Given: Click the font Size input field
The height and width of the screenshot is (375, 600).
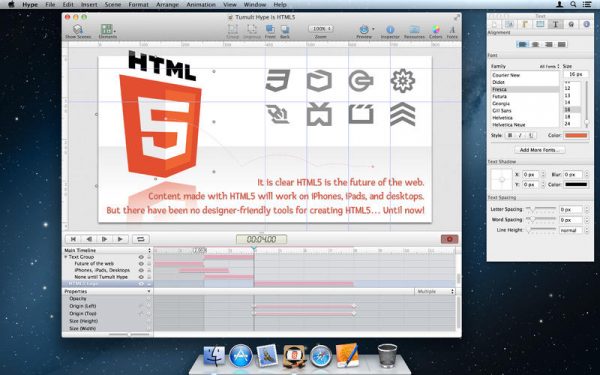Looking at the screenshot, I should tap(576, 74).
